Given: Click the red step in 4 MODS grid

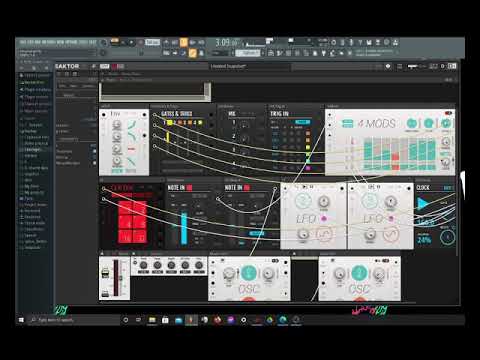Looking at the screenshot, I should pos(395,157).
